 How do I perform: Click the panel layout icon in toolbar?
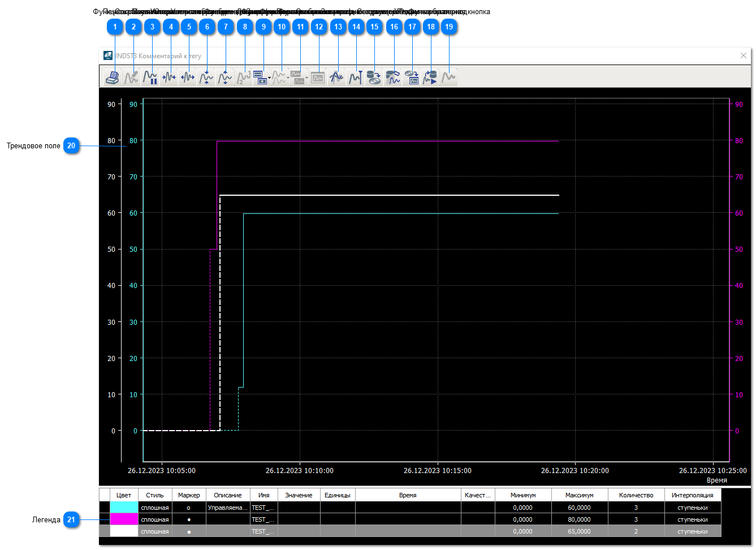261,77
